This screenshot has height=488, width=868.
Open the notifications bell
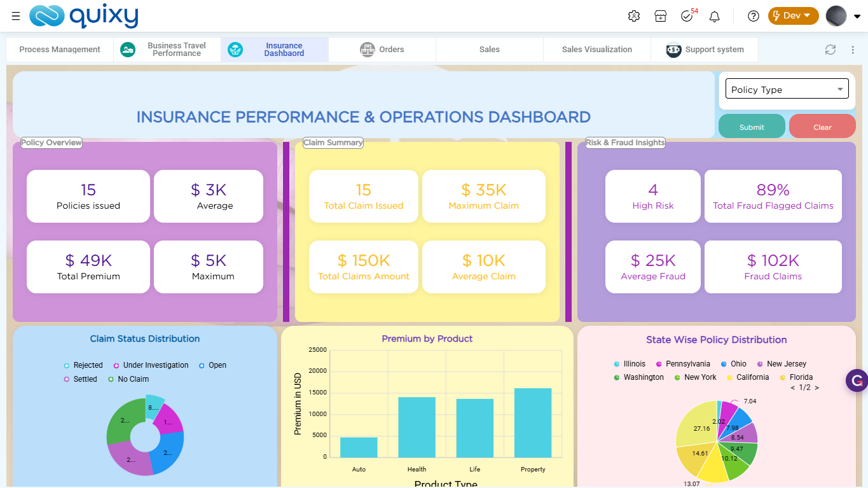click(x=715, y=17)
